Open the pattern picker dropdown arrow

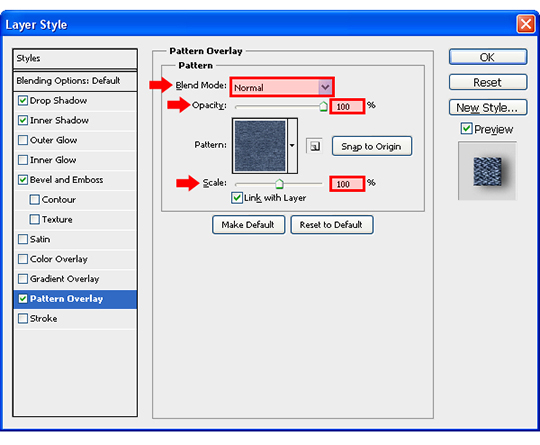click(x=292, y=146)
